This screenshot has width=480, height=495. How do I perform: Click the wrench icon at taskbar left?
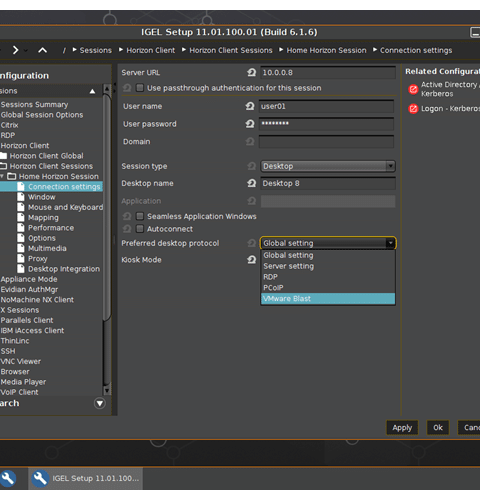(7, 478)
